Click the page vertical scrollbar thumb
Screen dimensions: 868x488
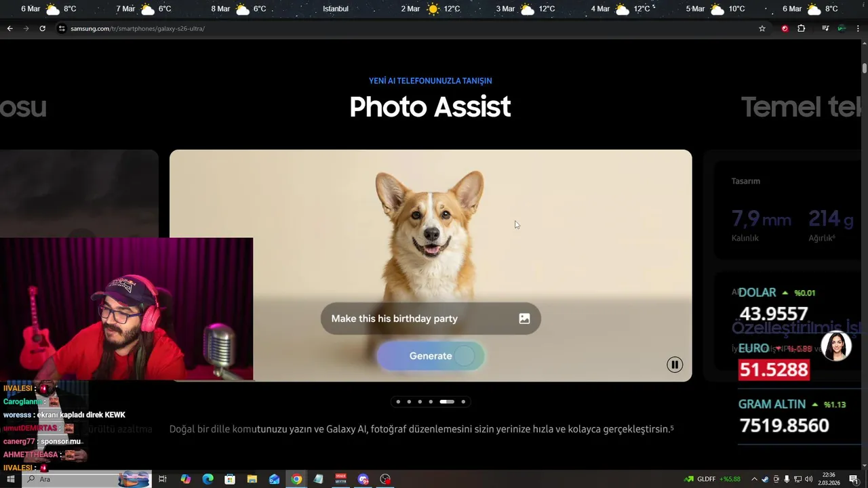865,68
